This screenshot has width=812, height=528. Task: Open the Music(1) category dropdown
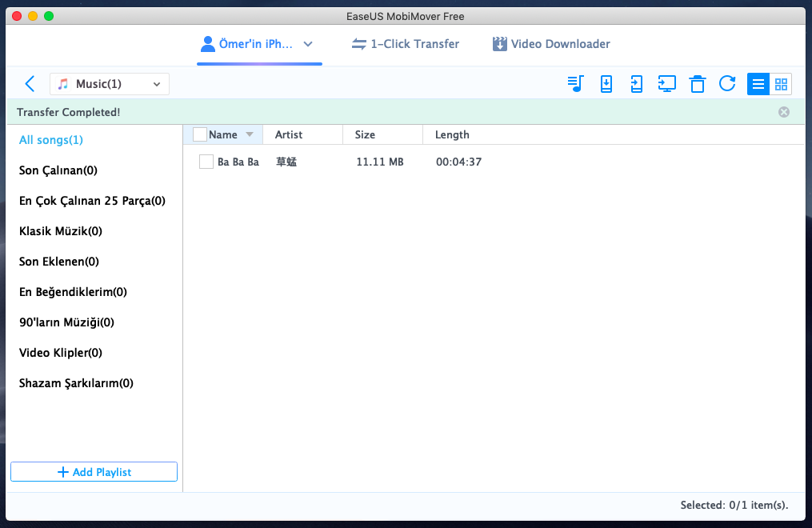pos(110,84)
